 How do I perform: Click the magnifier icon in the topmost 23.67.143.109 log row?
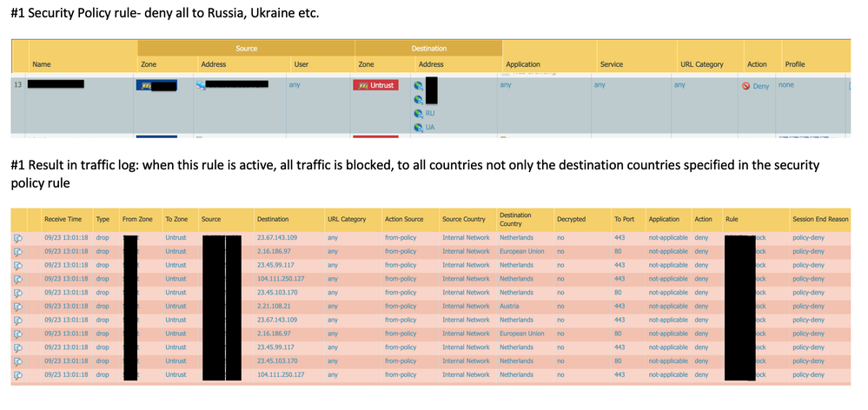pyautogui.click(x=18, y=238)
